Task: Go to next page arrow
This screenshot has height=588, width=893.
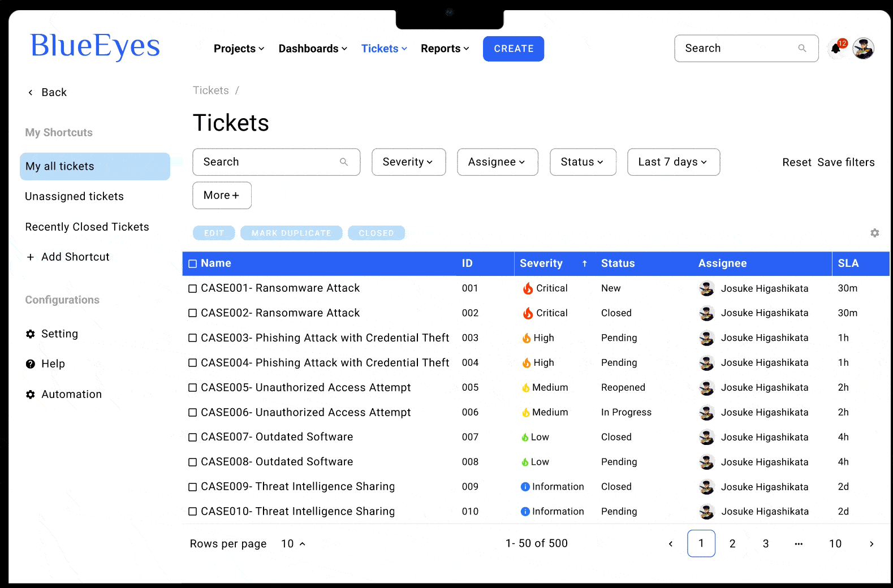Action: tap(871, 544)
